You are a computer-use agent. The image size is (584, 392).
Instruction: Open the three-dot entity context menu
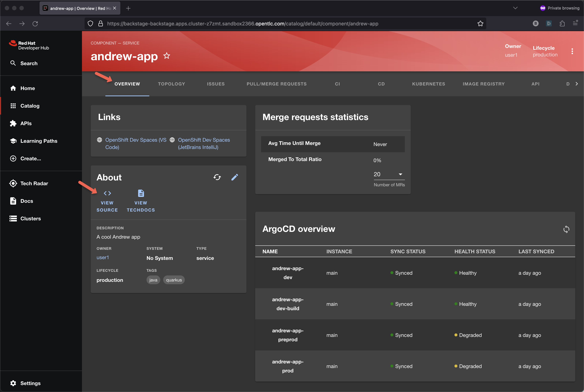(x=572, y=51)
